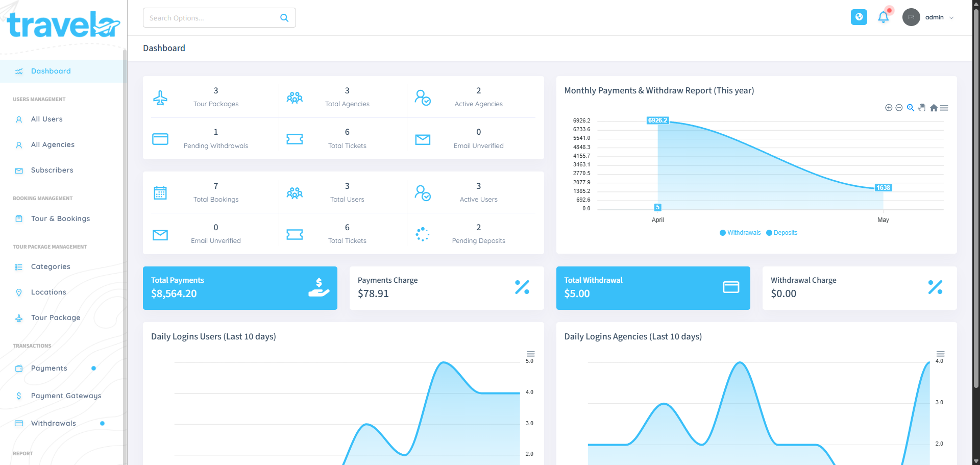The height and width of the screenshot is (465, 980).
Task: Click the language globe icon in the header
Action: click(x=859, y=17)
